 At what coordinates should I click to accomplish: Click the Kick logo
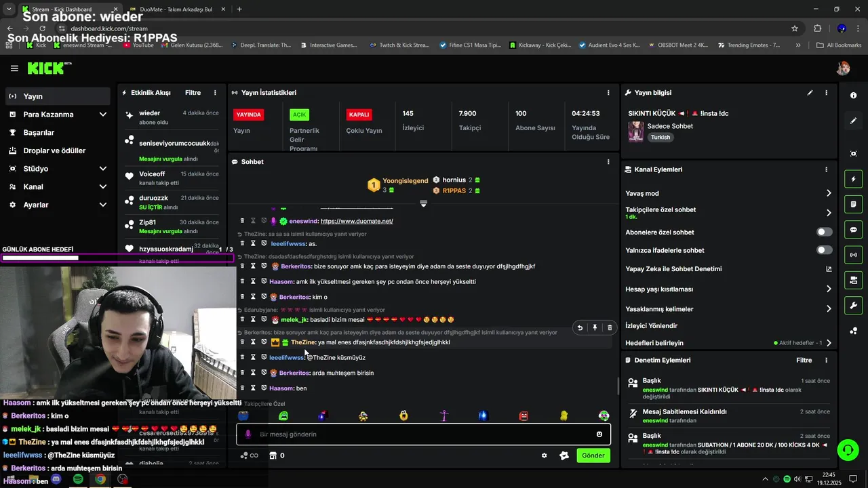49,68
